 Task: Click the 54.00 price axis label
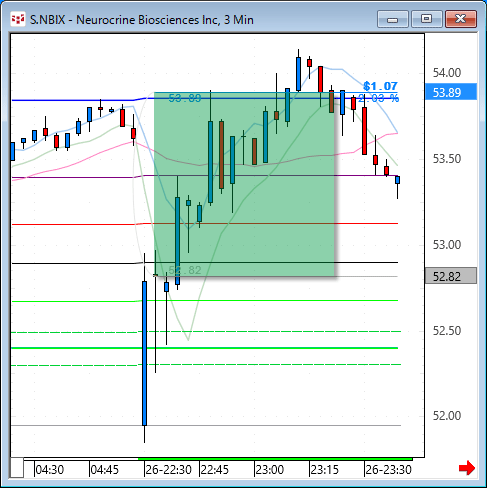click(447, 73)
